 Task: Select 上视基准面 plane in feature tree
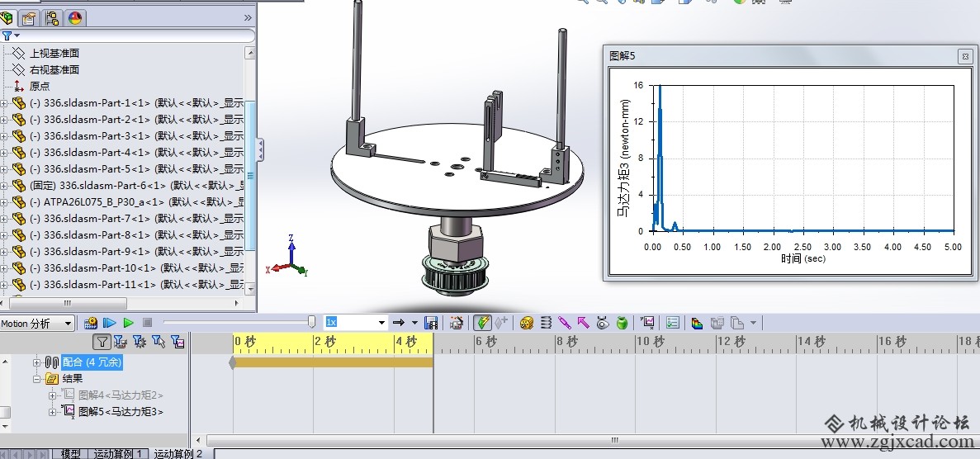[x=54, y=53]
